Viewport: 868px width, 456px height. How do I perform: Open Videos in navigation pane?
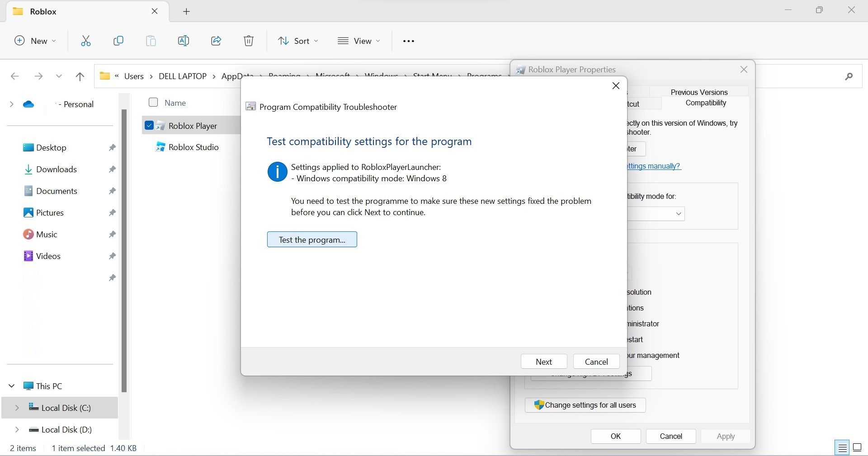48,256
